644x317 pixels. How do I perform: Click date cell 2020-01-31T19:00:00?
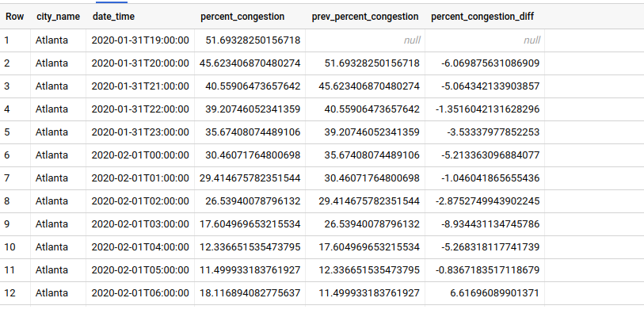point(140,40)
